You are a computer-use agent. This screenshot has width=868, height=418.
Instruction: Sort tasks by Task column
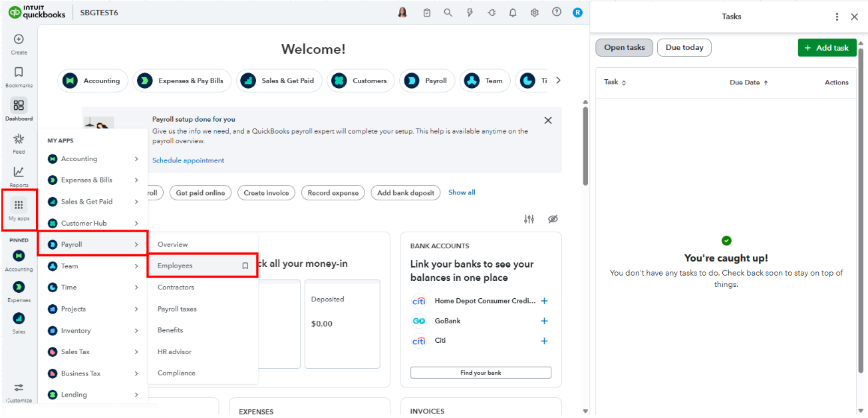[x=615, y=83]
